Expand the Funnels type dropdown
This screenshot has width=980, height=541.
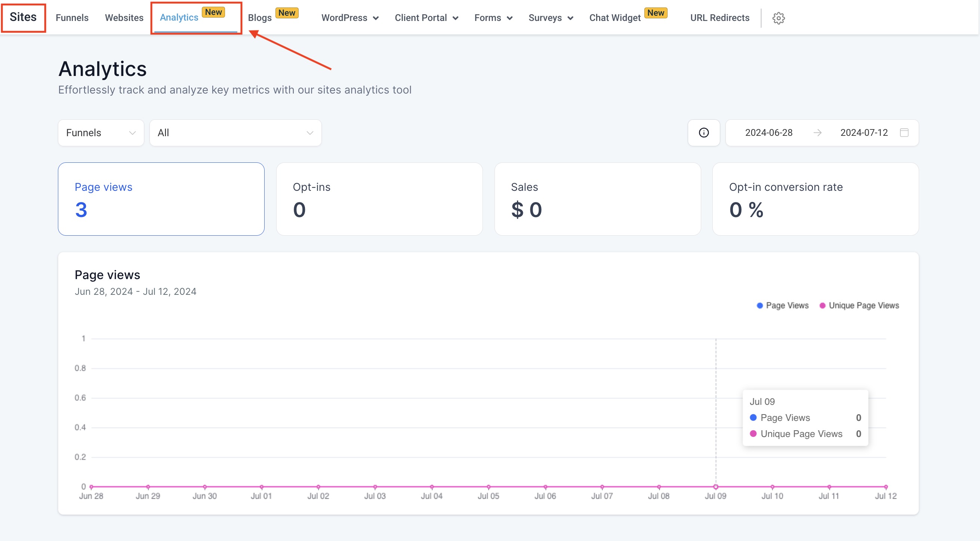101,132
